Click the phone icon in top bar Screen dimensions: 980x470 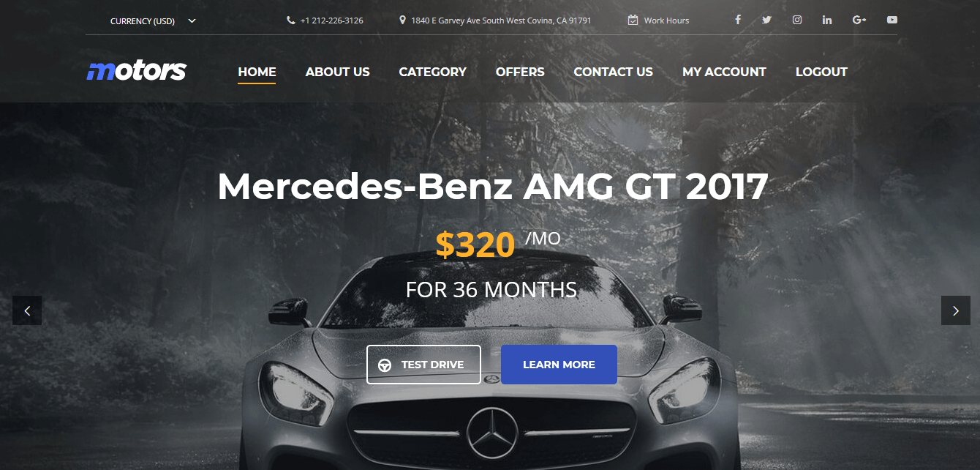point(291,20)
